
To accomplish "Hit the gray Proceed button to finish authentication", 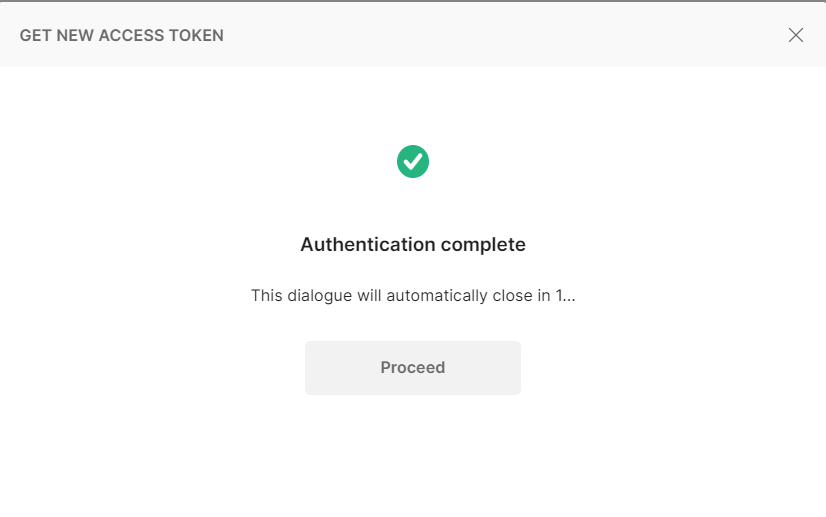I will (412, 367).
